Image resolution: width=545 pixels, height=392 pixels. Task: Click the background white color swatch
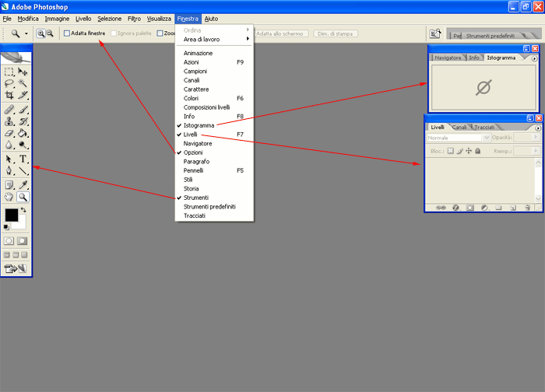21,224
